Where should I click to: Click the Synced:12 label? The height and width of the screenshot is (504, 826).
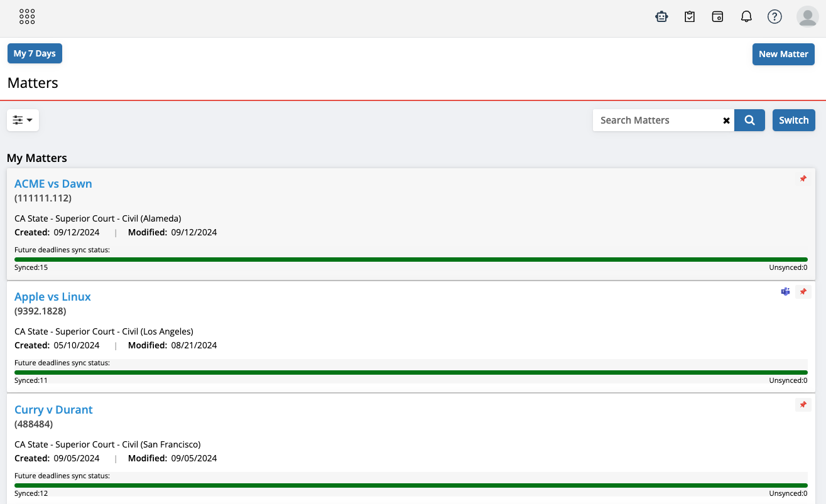pos(31,493)
